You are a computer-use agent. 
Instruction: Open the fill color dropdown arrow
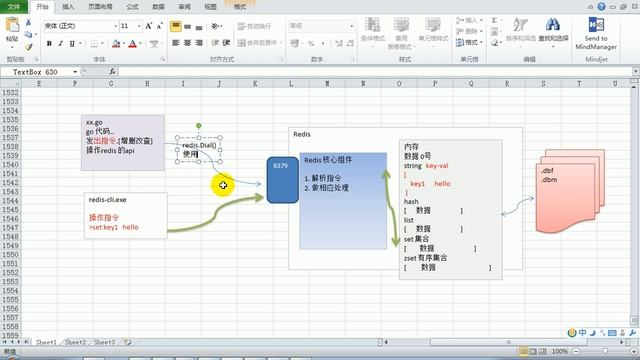[123, 43]
